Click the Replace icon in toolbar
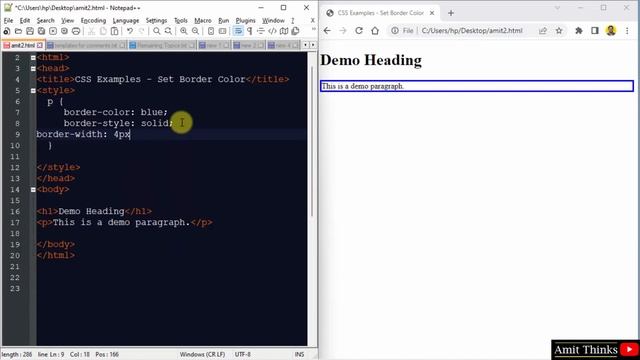The width and height of the screenshot is (640, 360). point(168,31)
